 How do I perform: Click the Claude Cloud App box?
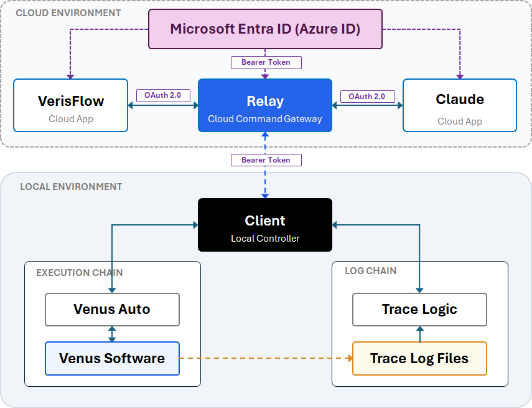pos(460,105)
